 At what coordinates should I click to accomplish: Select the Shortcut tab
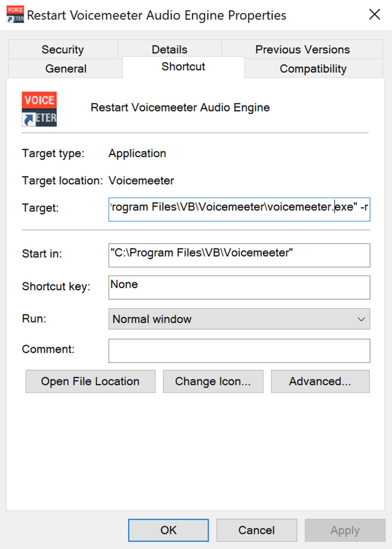pyautogui.click(x=183, y=67)
